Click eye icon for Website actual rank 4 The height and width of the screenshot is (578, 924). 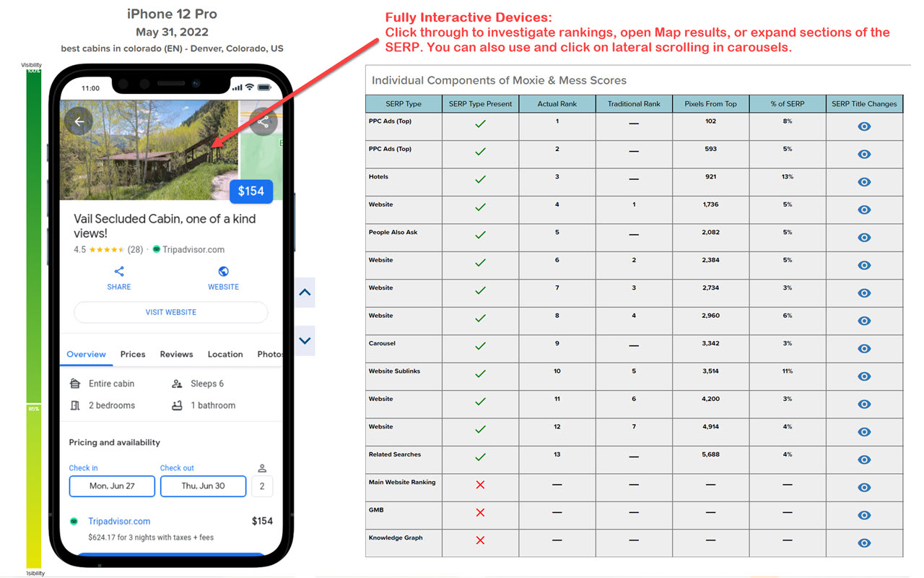pos(864,210)
